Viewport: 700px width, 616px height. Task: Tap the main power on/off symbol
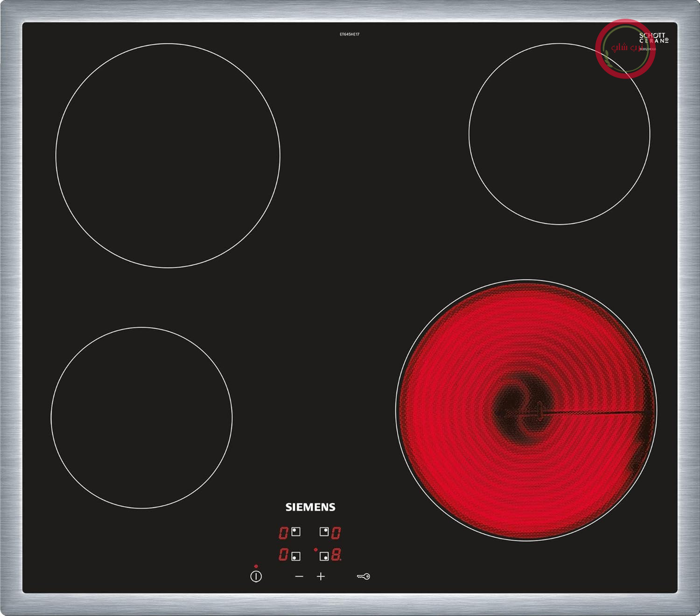tap(256, 576)
